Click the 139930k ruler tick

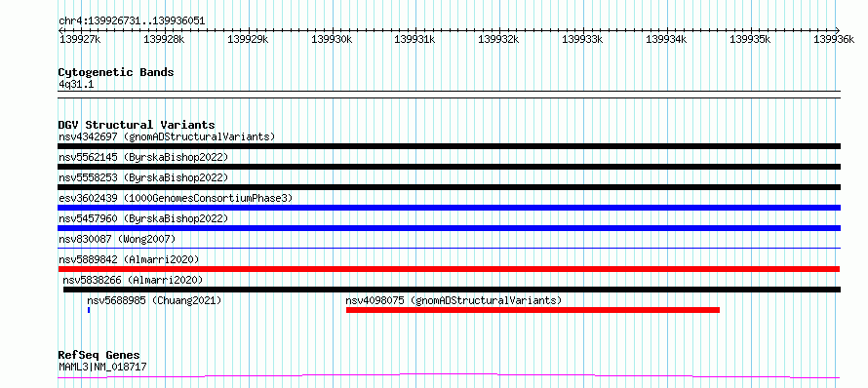[x=333, y=39]
